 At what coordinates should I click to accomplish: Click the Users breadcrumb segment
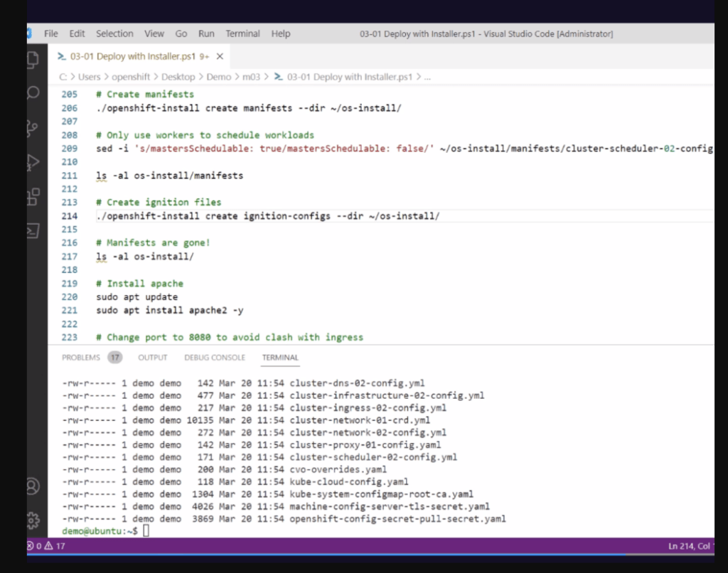pyautogui.click(x=89, y=77)
